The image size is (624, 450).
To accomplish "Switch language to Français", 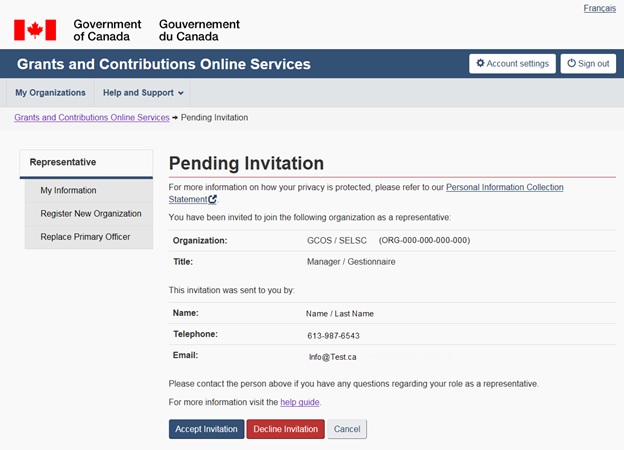I will 599,9.
